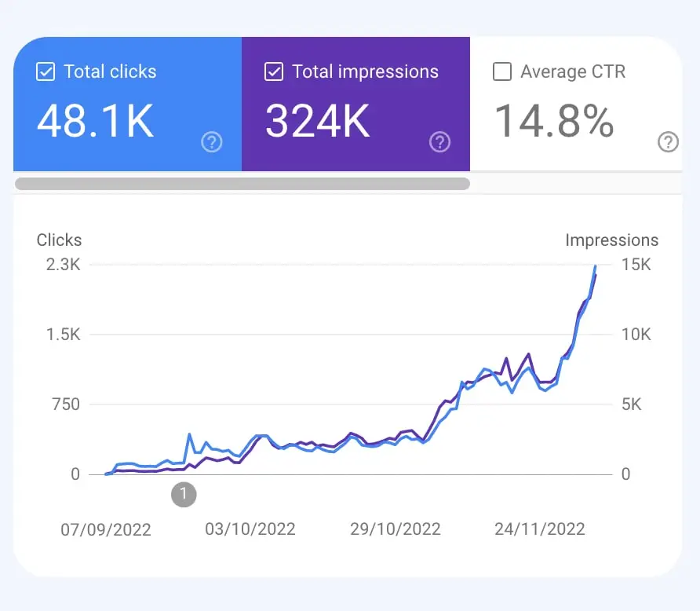The width and height of the screenshot is (700, 611).
Task: Click the Clicks axis label
Action: 59,240
